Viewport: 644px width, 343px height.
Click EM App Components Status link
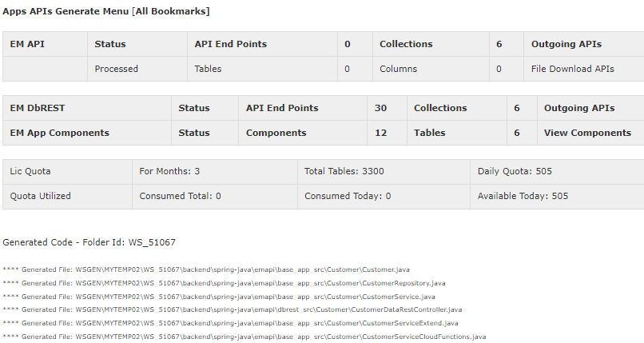point(194,133)
